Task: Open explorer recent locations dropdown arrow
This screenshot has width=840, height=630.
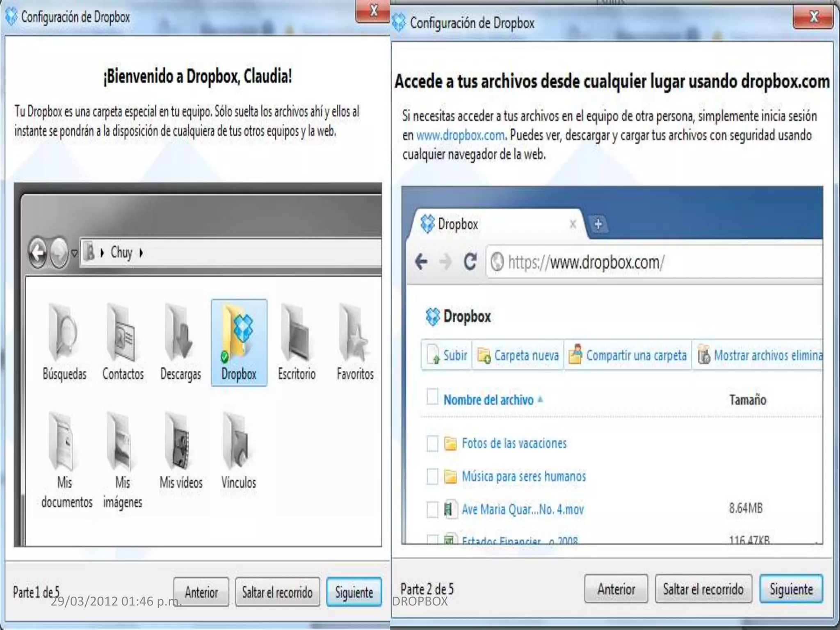Action: 74,253
